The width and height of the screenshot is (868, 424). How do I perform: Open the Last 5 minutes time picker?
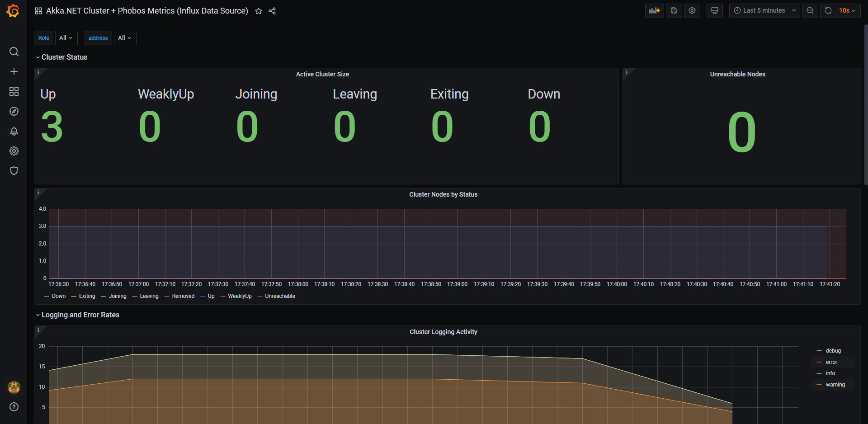764,11
